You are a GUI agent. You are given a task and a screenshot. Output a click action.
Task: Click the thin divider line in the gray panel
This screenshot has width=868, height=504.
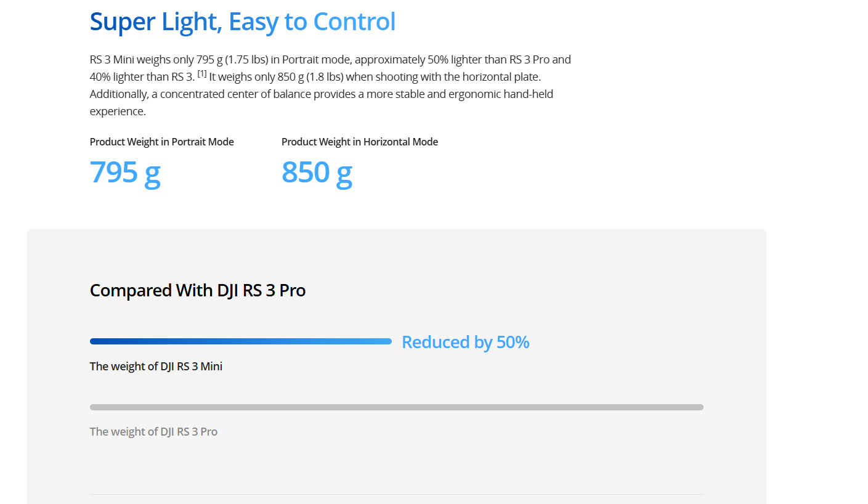coord(396,494)
